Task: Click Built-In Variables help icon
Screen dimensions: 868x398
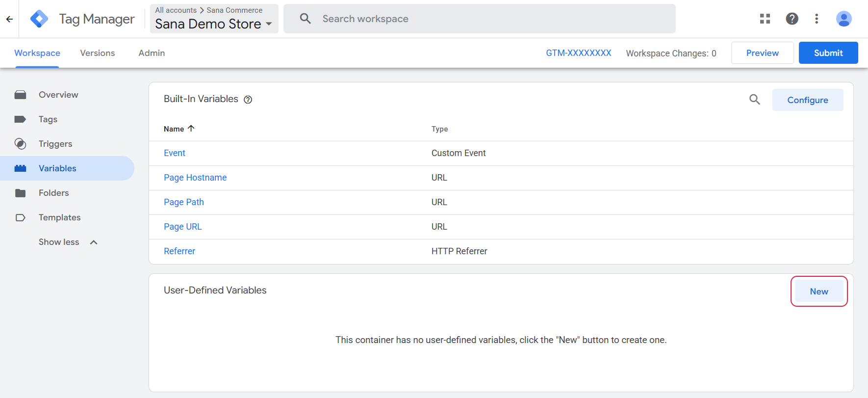Action: point(248,100)
